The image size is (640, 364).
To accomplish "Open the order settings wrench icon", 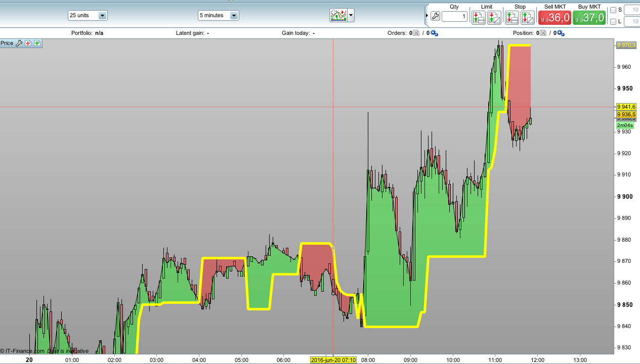I will click(x=435, y=16).
